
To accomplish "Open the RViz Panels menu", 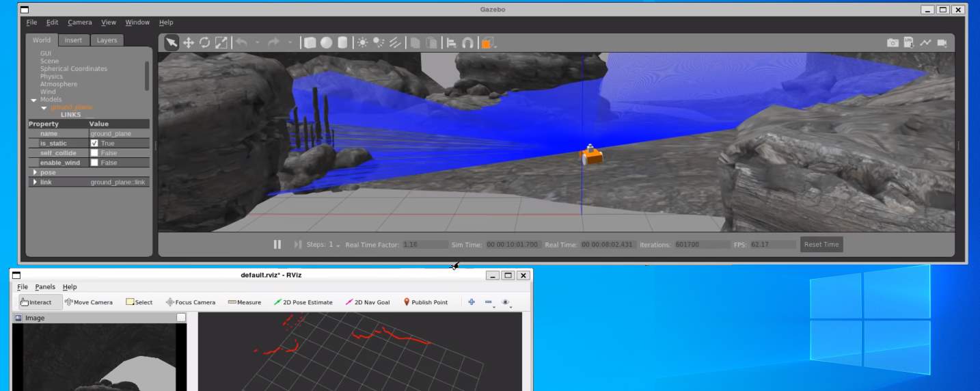I will (x=45, y=287).
